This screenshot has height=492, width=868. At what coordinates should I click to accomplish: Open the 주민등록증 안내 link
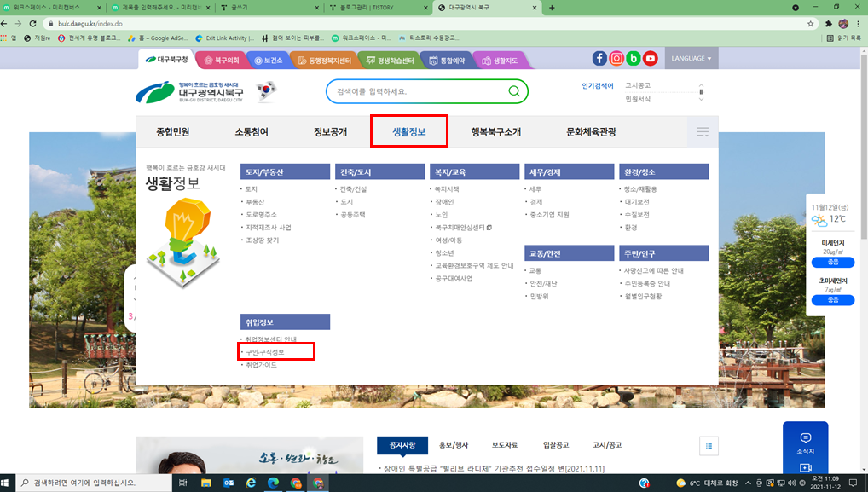(647, 283)
